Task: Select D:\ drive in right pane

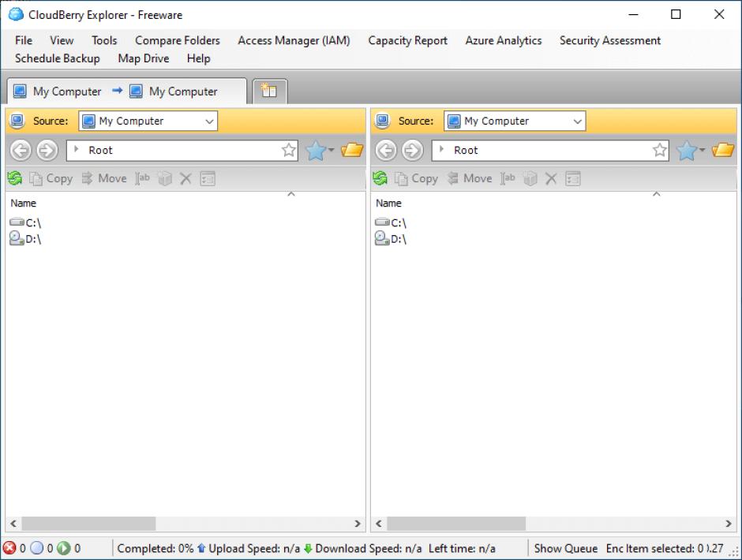Action: (x=391, y=239)
